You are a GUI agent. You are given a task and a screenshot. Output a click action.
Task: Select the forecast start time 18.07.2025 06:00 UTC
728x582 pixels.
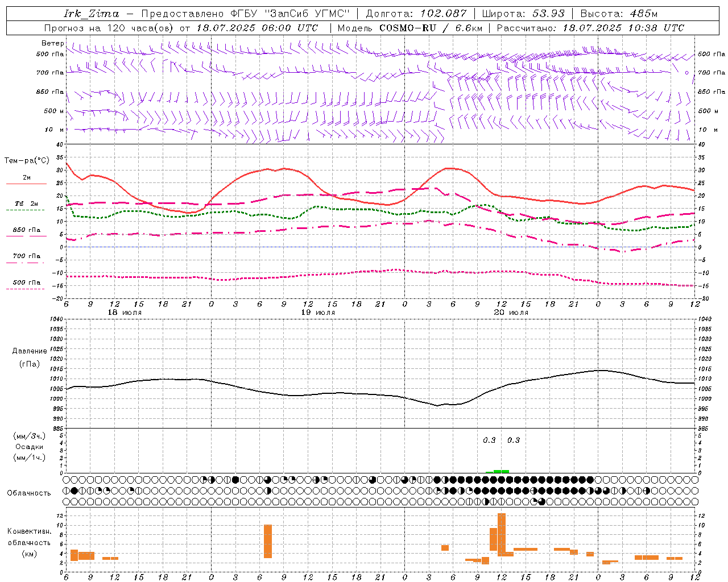point(257,28)
